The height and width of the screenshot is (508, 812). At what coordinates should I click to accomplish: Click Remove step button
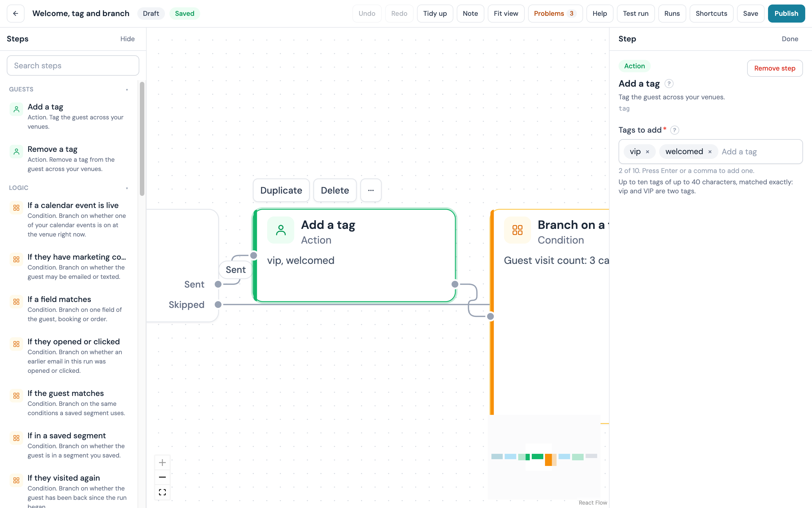775,68
